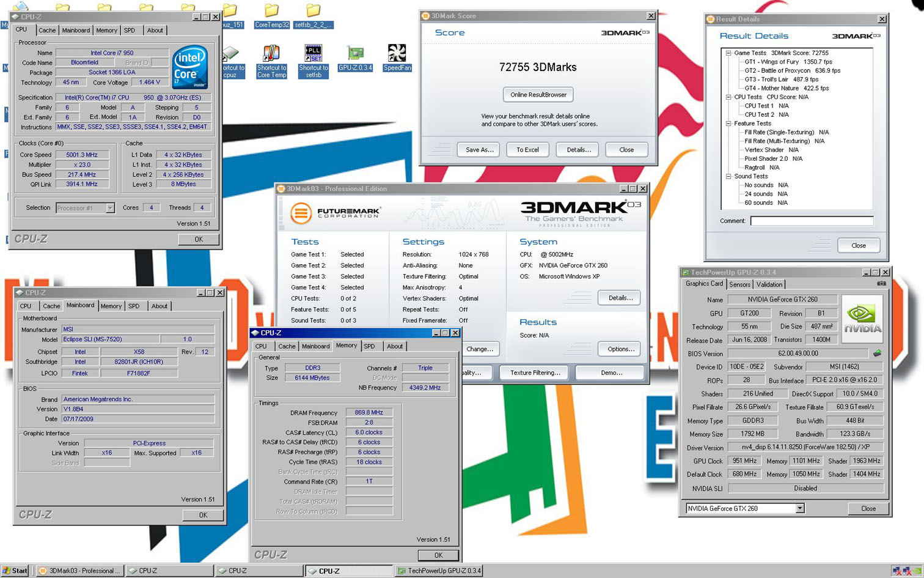Image resolution: width=924 pixels, height=578 pixels.
Task: Close the Result Details window via Close button
Action: point(858,245)
